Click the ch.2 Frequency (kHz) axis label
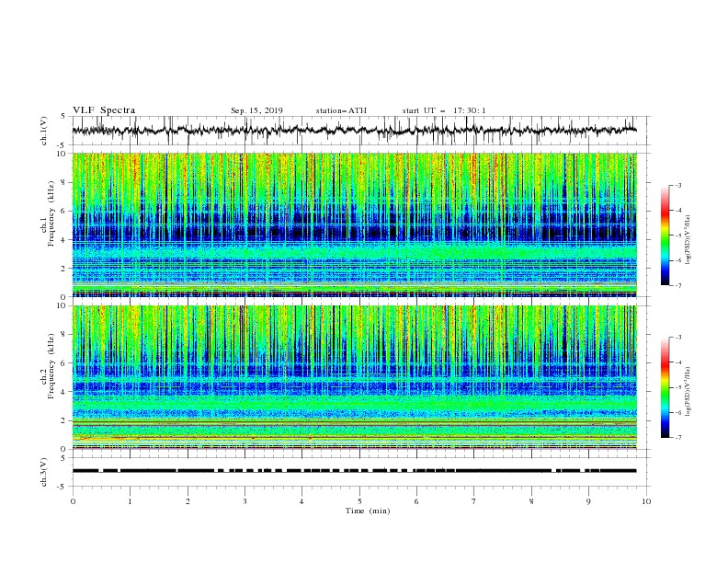This screenshot has width=728, height=563. [x=49, y=366]
